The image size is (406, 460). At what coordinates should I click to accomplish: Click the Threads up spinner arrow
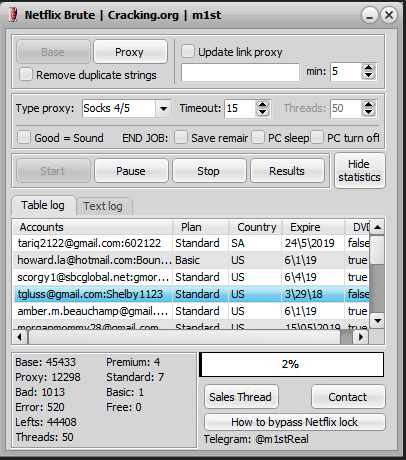click(x=369, y=104)
